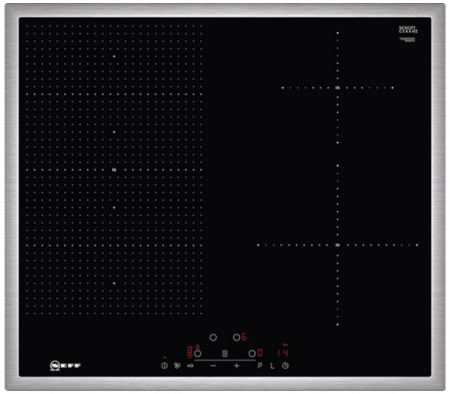Screen dimensions: 450x394
Task: Increase the heat with the plus symbol
Action: 237,366
